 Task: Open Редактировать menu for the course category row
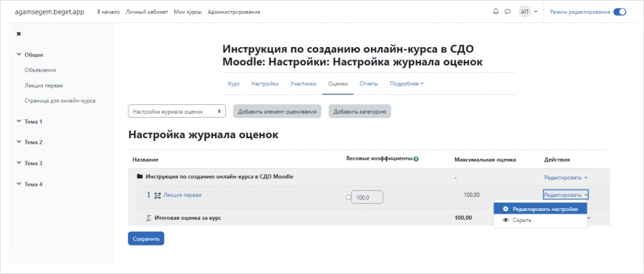pos(565,178)
